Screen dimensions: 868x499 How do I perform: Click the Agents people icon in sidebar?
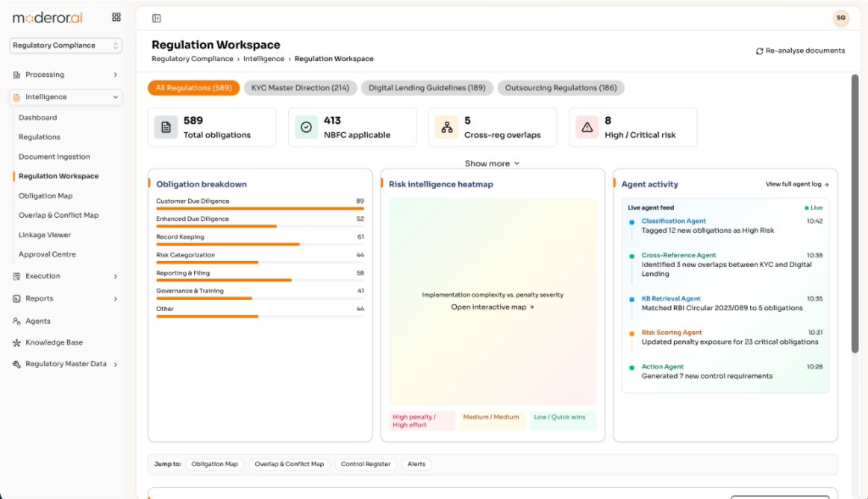click(x=17, y=321)
